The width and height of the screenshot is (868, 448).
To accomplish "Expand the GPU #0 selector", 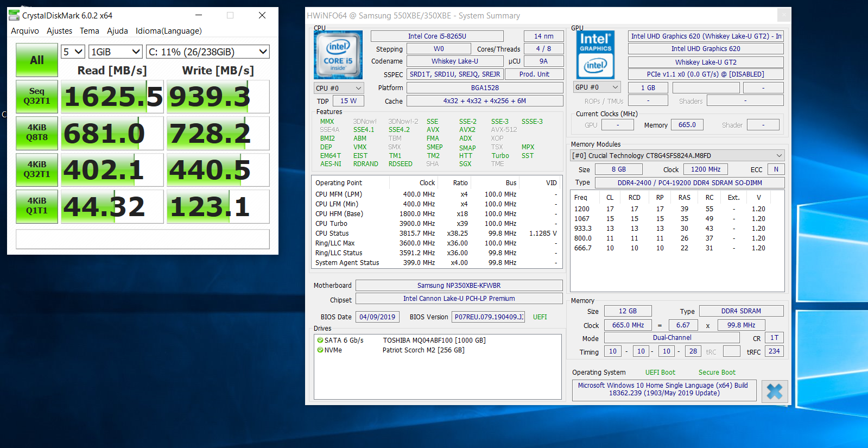I will click(x=597, y=87).
